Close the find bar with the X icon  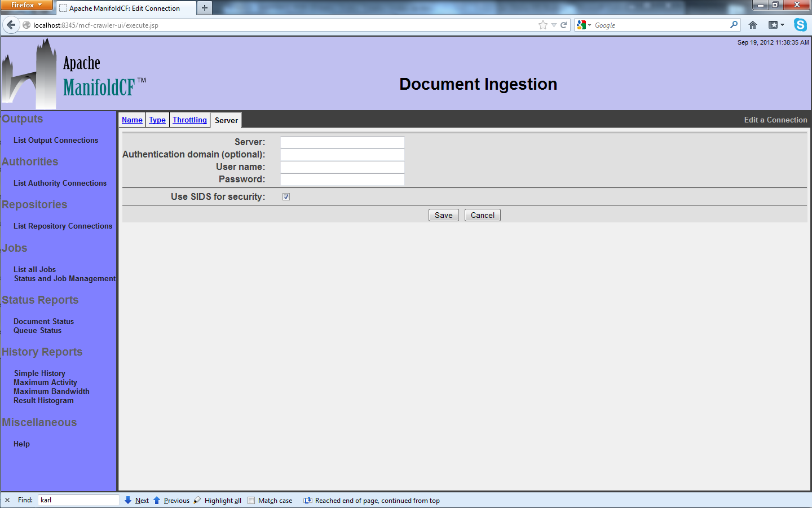(7, 500)
